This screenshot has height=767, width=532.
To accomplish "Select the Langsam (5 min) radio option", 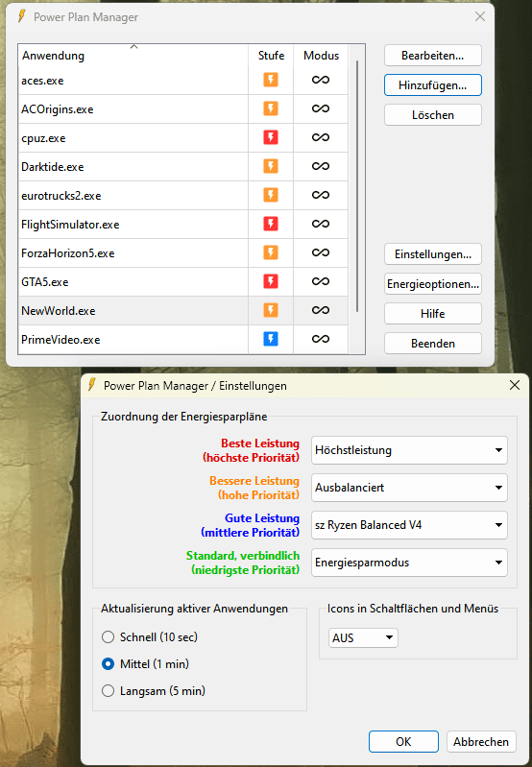I will point(108,691).
